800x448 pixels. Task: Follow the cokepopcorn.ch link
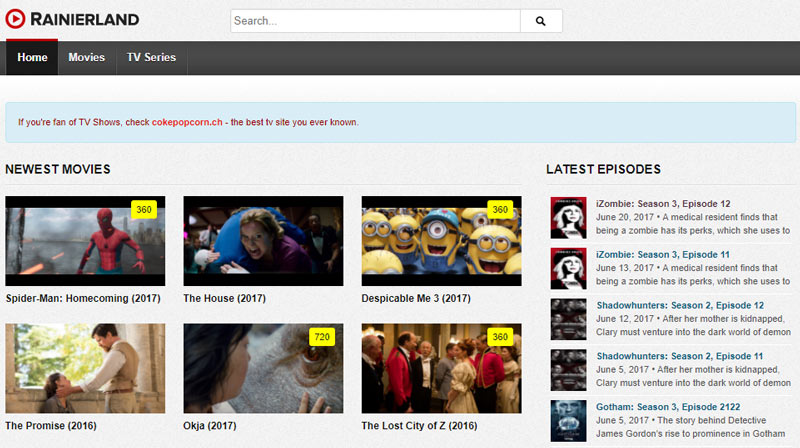(x=187, y=122)
